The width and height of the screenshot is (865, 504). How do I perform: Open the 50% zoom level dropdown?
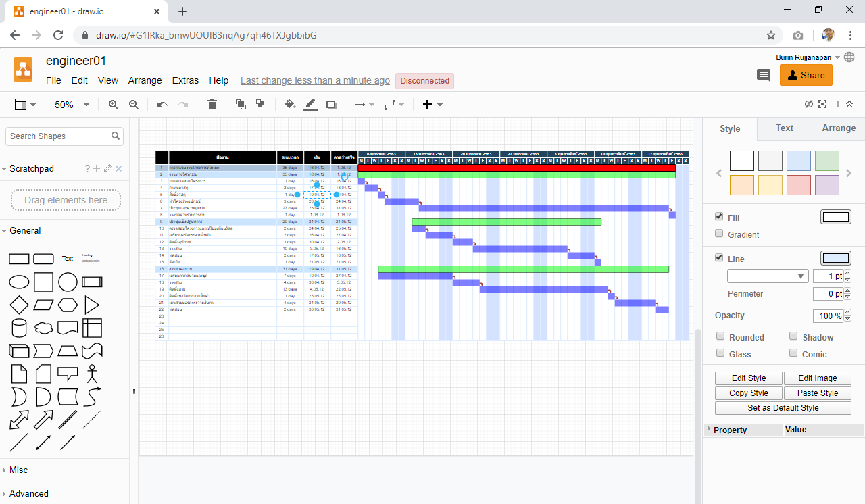tap(72, 105)
